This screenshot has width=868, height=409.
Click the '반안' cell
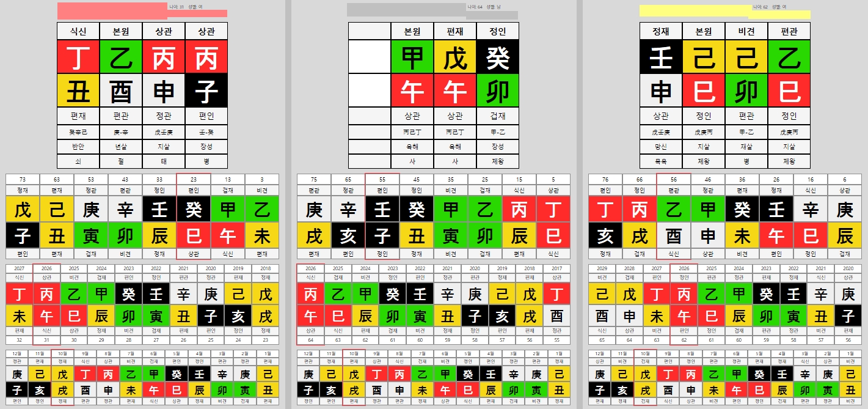(x=78, y=147)
